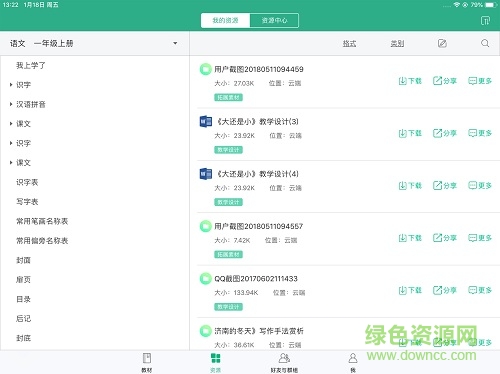
Task: Switch to 资源中心 tab
Action: tap(274, 21)
